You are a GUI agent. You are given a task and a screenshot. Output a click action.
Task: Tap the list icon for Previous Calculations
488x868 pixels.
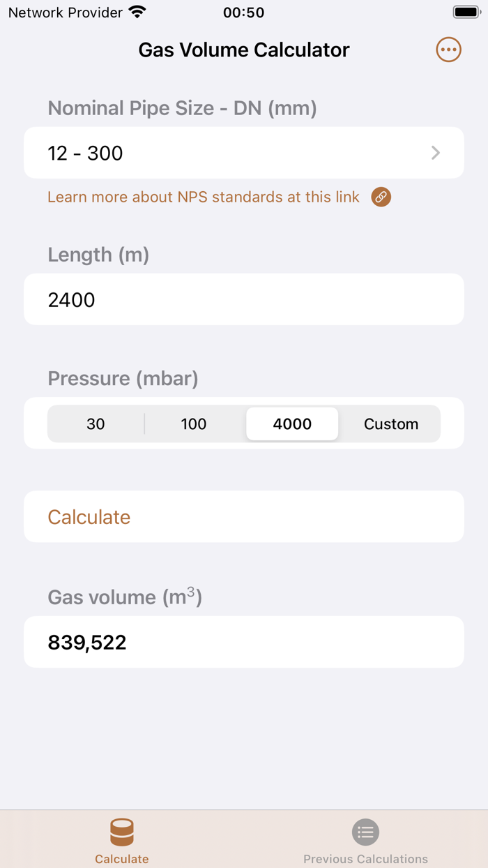365,832
